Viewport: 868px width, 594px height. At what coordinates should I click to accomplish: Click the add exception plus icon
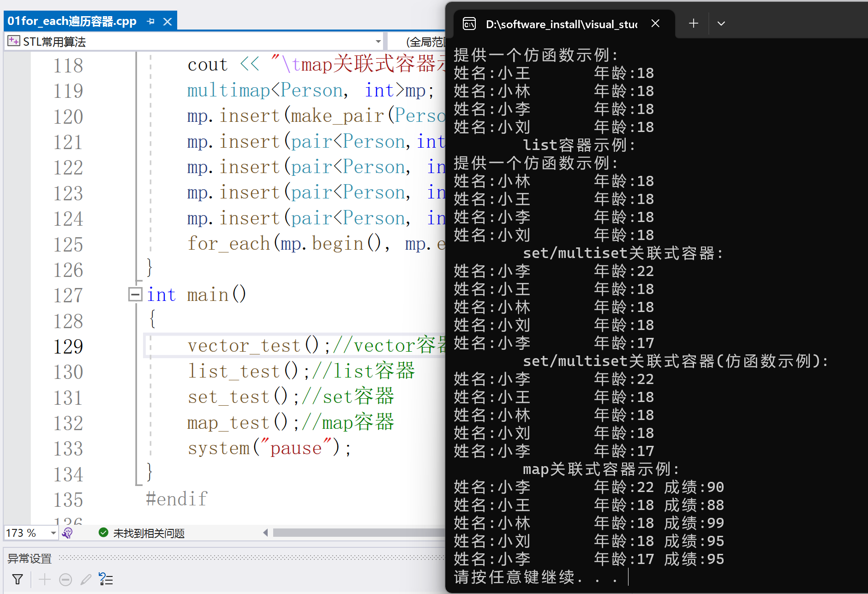pos(45,579)
